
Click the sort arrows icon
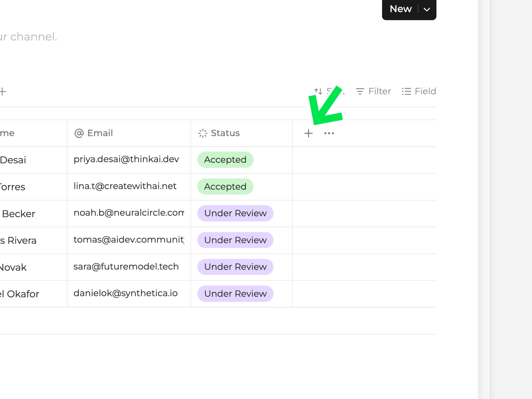pos(318,91)
